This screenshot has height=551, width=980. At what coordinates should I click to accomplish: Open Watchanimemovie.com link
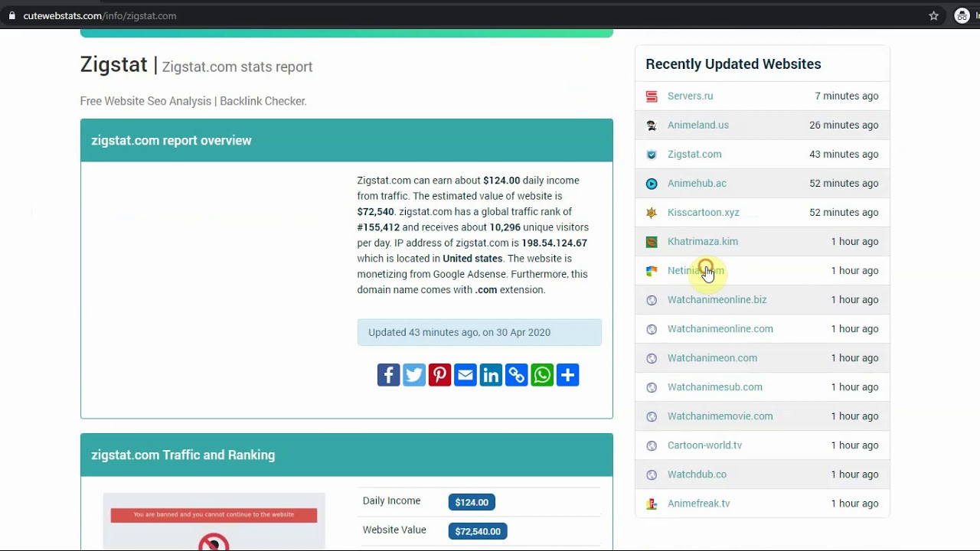720,416
